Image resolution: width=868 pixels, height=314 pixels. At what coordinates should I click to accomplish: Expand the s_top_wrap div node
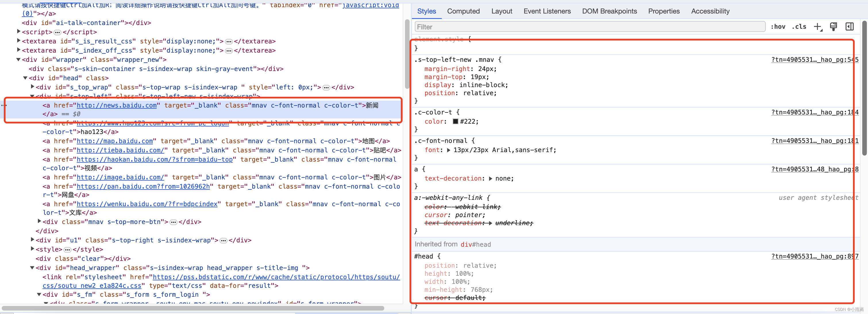(x=33, y=86)
